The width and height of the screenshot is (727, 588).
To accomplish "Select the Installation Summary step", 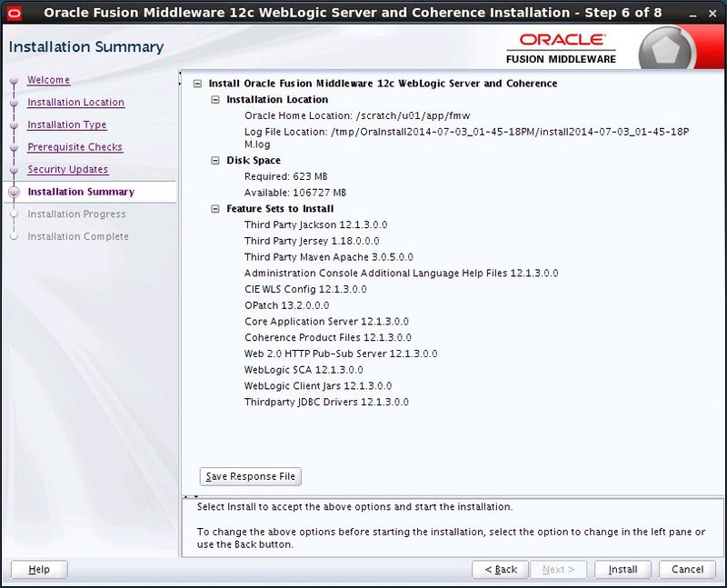I will 81,192.
